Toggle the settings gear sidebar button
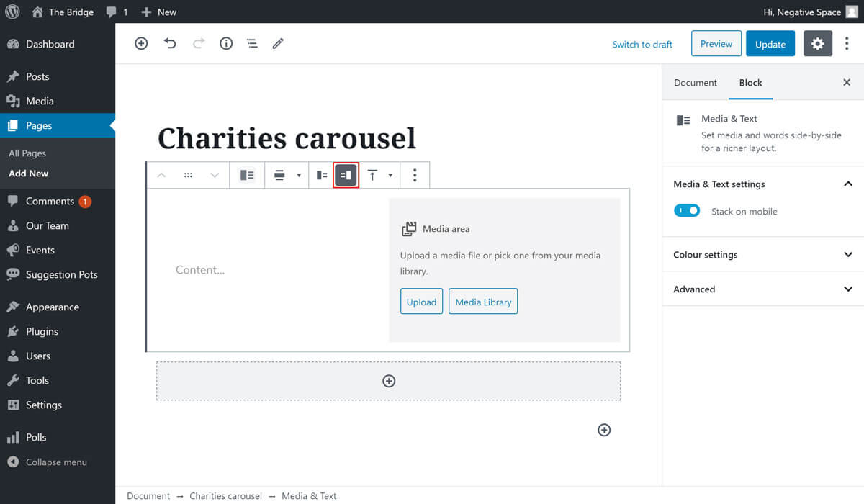The width and height of the screenshot is (864, 504). point(817,44)
